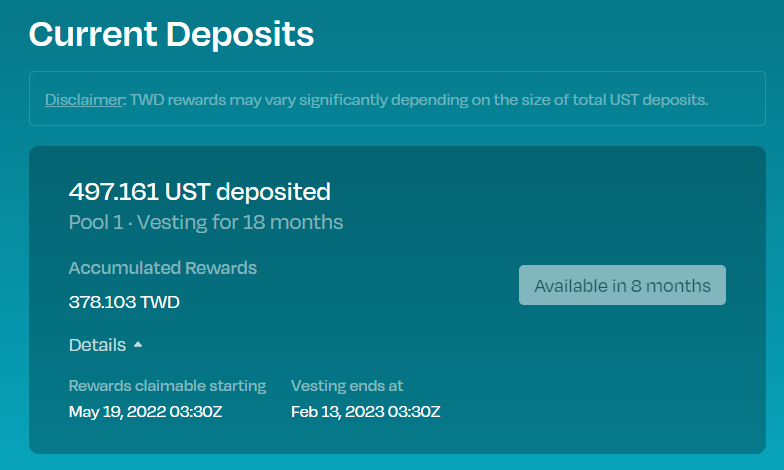Click the Current Deposits heading
This screenshot has width=784, height=470.
[172, 34]
